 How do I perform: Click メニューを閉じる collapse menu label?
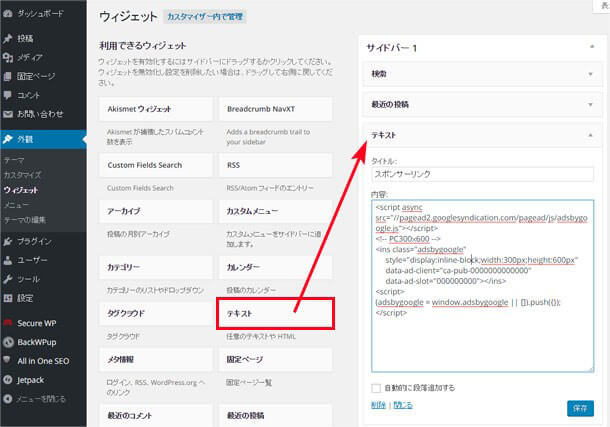tap(41, 399)
